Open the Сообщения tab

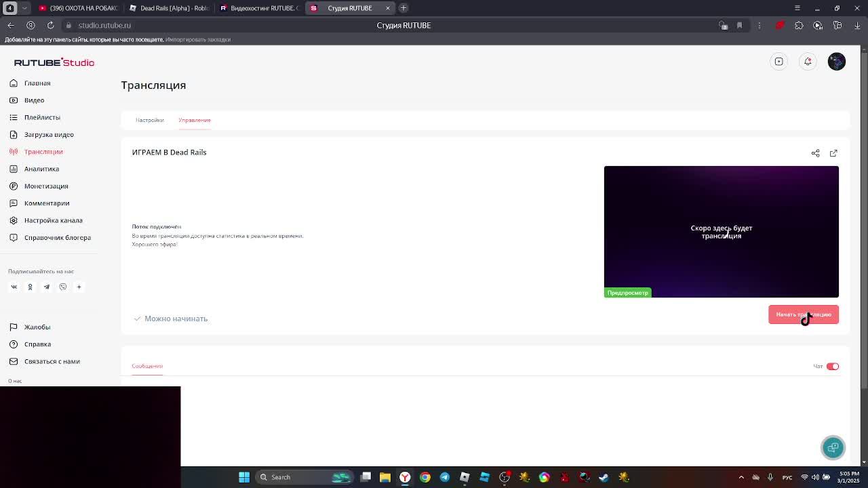(147, 366)
